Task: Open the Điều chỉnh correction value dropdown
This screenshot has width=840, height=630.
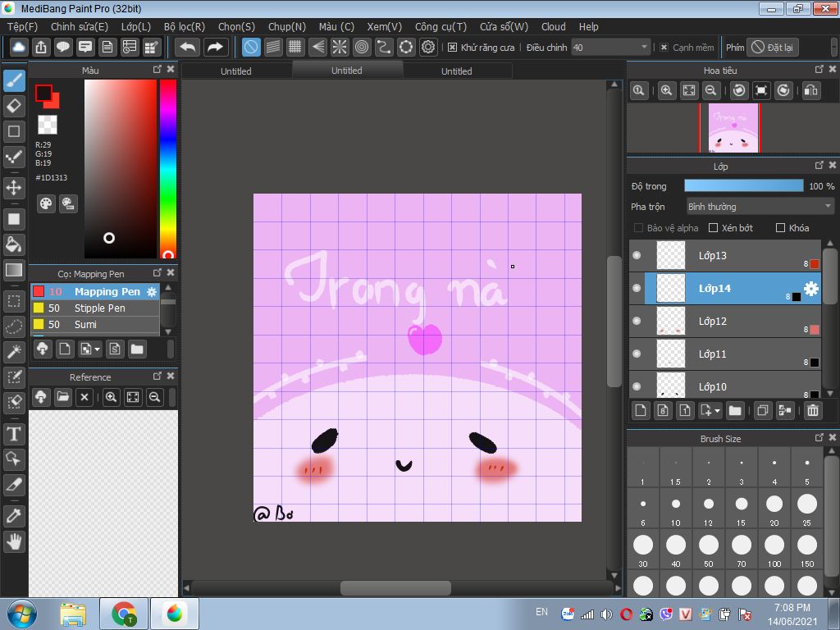Action: pos(610,47)
